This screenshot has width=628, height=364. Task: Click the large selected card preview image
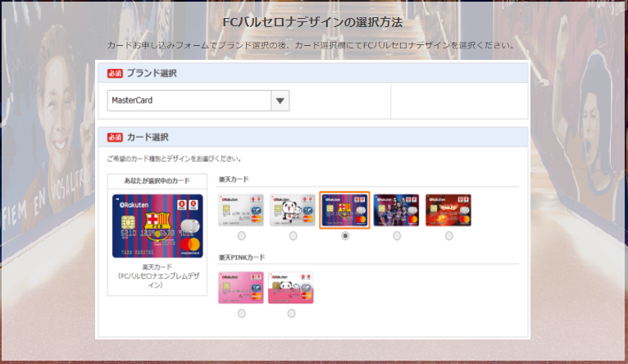coord(157,225)
